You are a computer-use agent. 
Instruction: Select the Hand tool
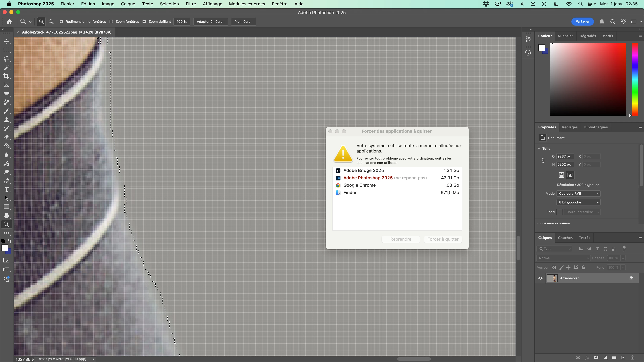[7, 215]
